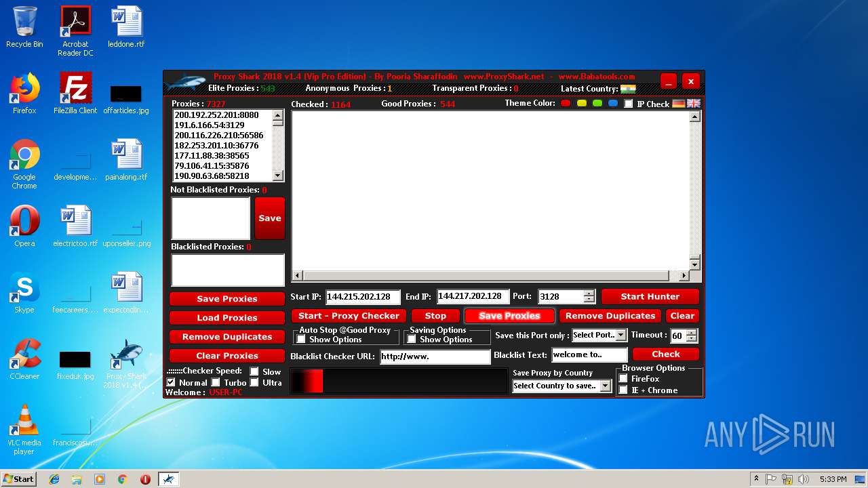Click Start - Proxy Checker

tap(349, 316)
